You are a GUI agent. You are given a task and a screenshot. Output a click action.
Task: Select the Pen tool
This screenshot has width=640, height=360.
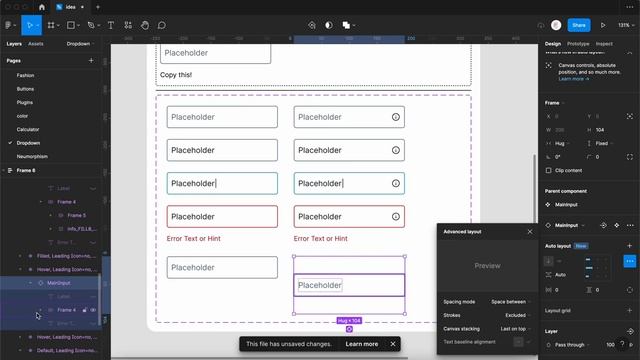click(91, 25)
